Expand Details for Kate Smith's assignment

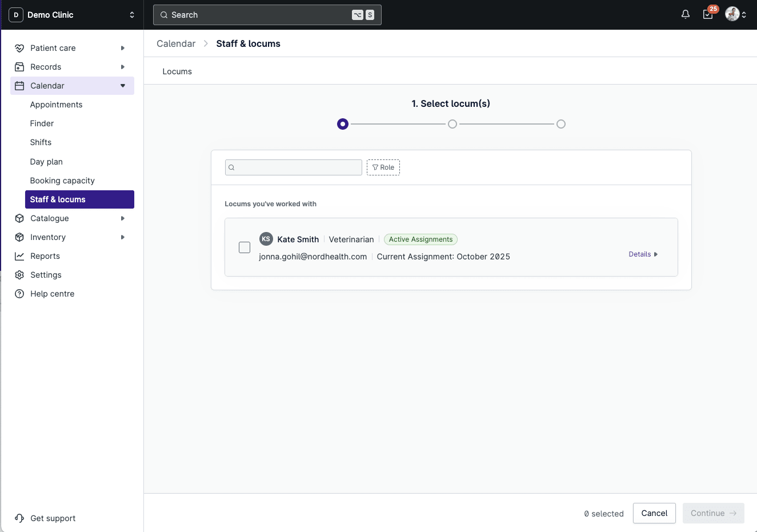(642, 254)
